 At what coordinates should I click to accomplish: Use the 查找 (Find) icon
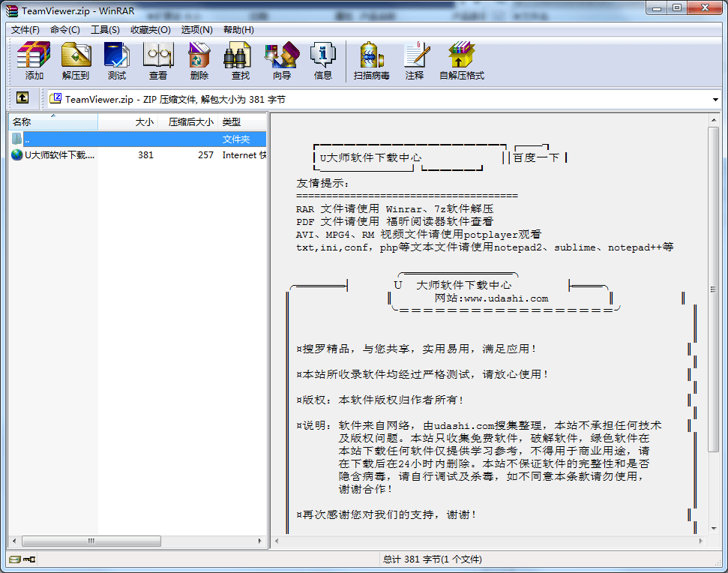(240, 60)
